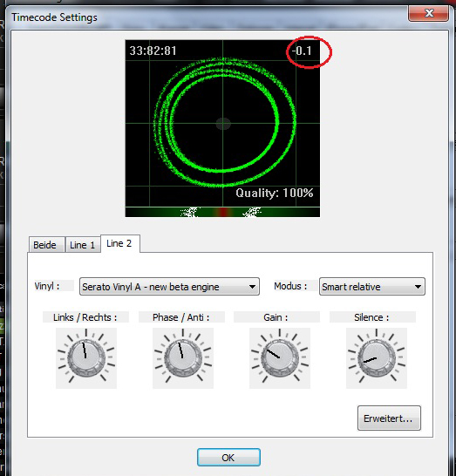
Task: Click the Links / Rechts balance knob
Action: click(86, 358)
